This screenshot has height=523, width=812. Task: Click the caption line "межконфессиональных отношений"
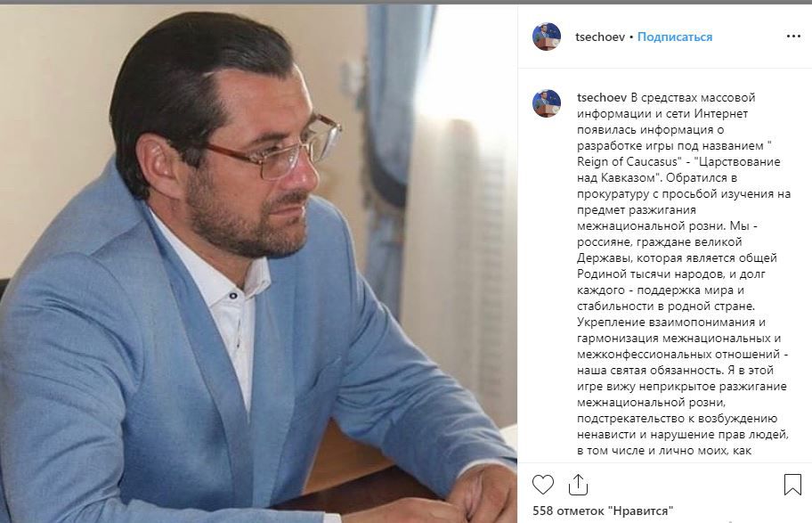pyautogui.click(x=683, y=355)
